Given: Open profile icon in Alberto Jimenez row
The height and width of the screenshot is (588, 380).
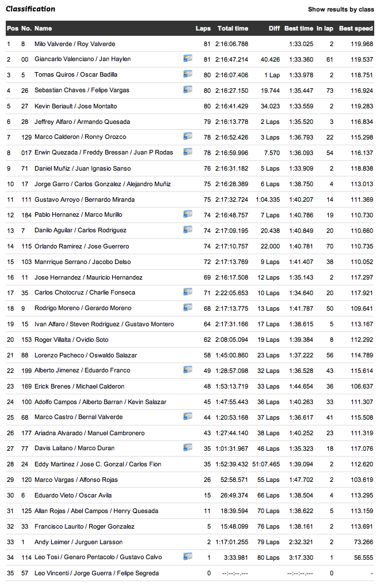Looking at the screenshot, I should tap(188, 370).
